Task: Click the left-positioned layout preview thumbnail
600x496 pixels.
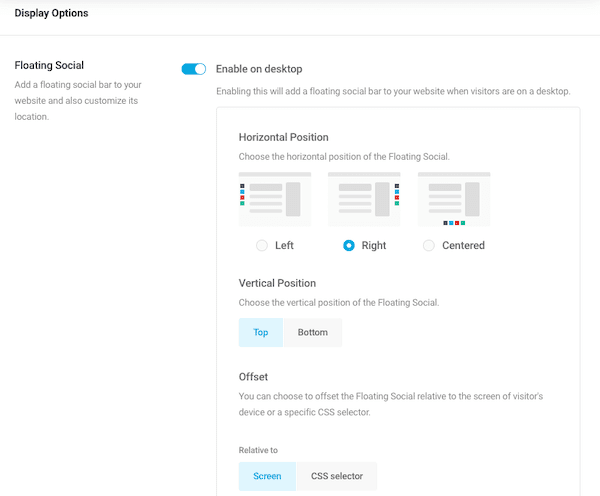Action: pyautogui.click(x=275, y=199)
